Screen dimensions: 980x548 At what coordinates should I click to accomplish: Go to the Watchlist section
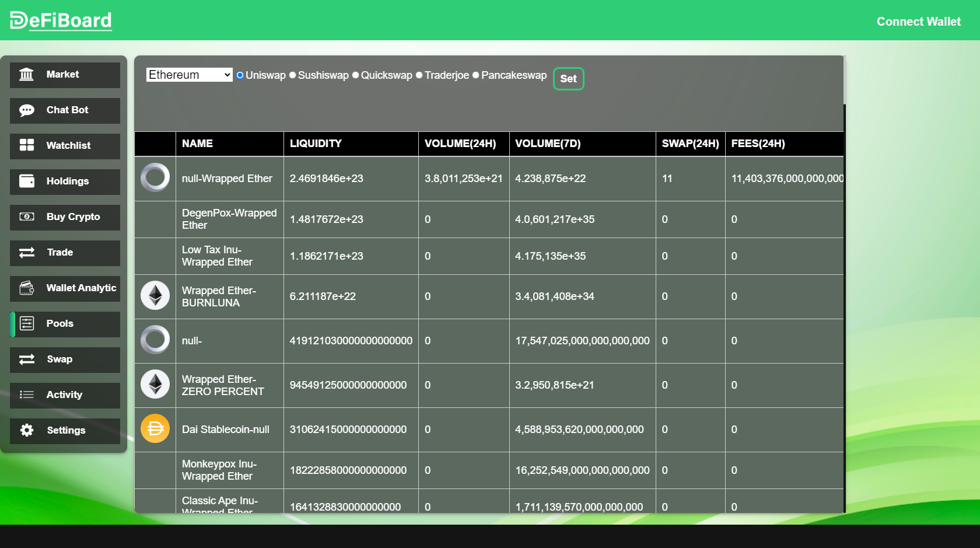(x=65, y=146)
